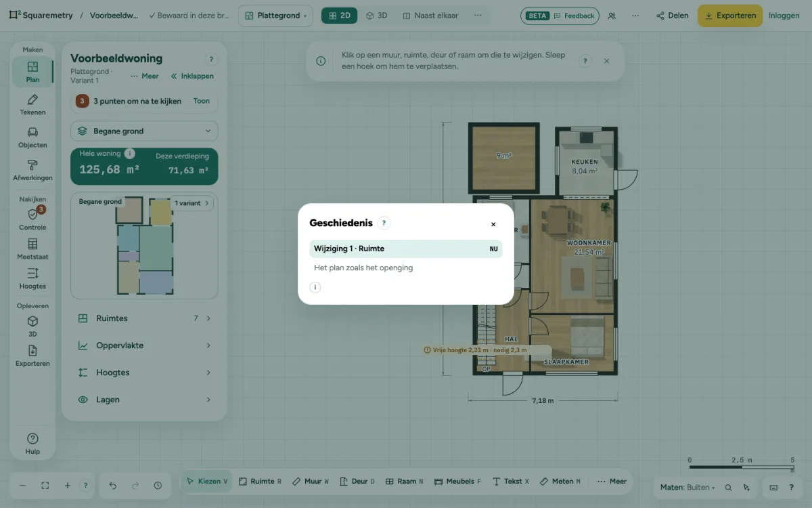The width and height of the screenshot is (812, 508).
Task: Click the history clock icon in bottom toolbar
Action: coord(158,486)
